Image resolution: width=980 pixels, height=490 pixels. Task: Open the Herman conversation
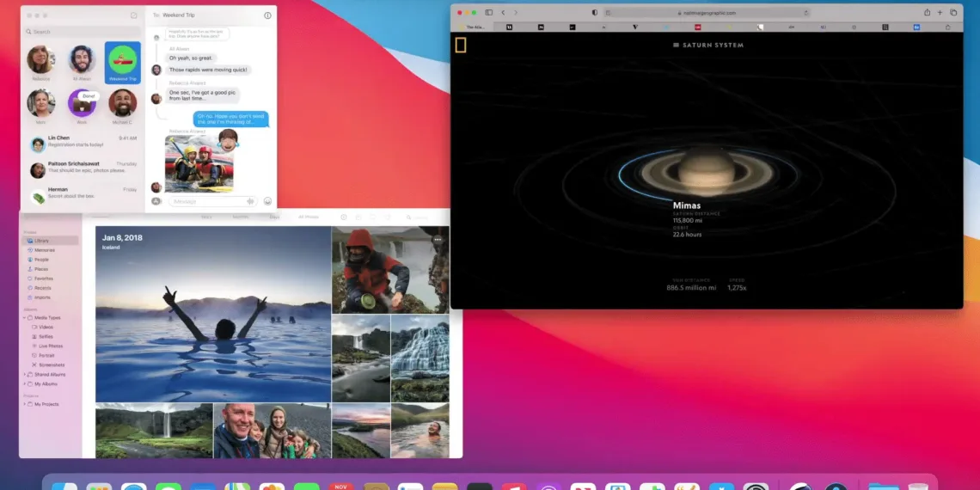[x=83, y=193]
